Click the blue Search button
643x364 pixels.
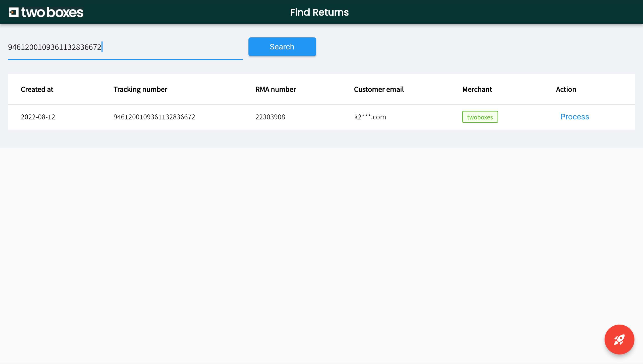282,47
